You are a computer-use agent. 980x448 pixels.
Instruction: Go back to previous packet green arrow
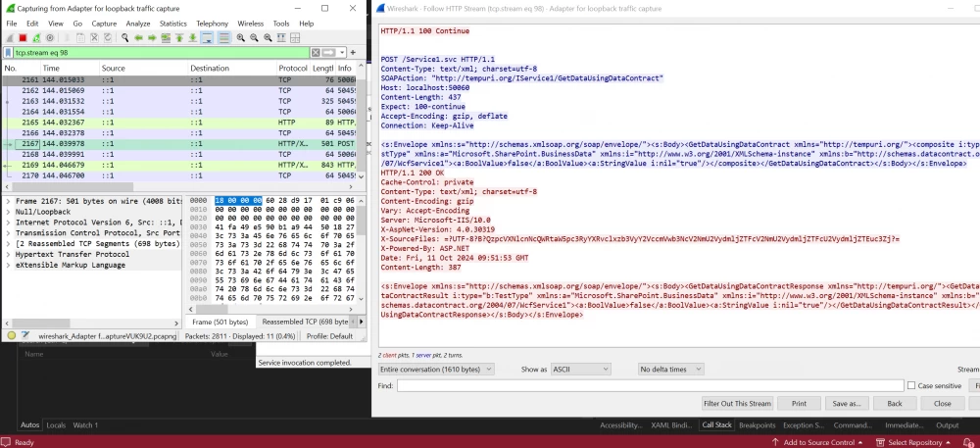[x=139, y=38]
